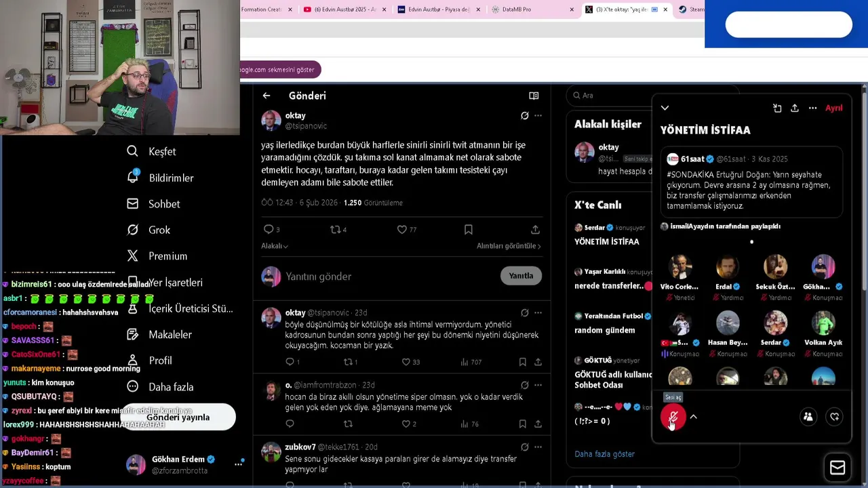Open more options on oktay's main post
Viewport: 868px width, 488px height.
[x=538, y=116]
